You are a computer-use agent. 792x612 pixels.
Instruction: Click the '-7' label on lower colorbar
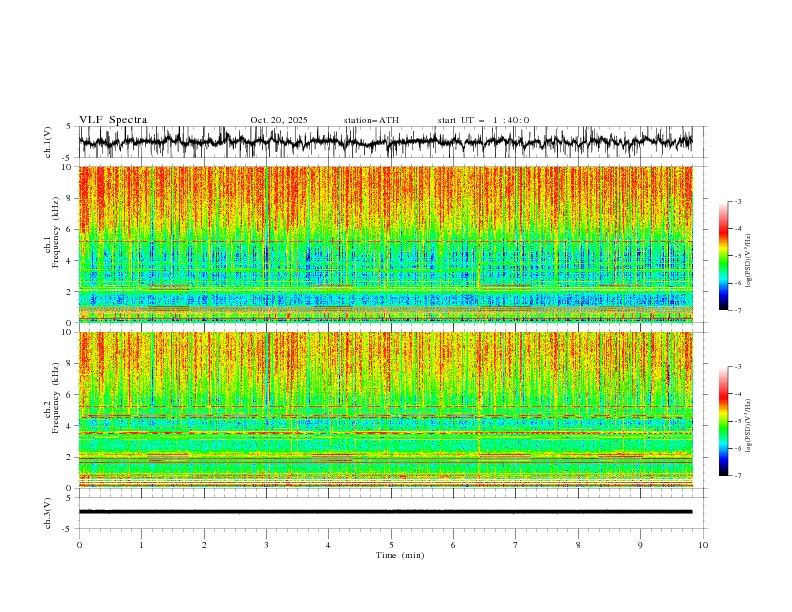(x=738, y=476)
